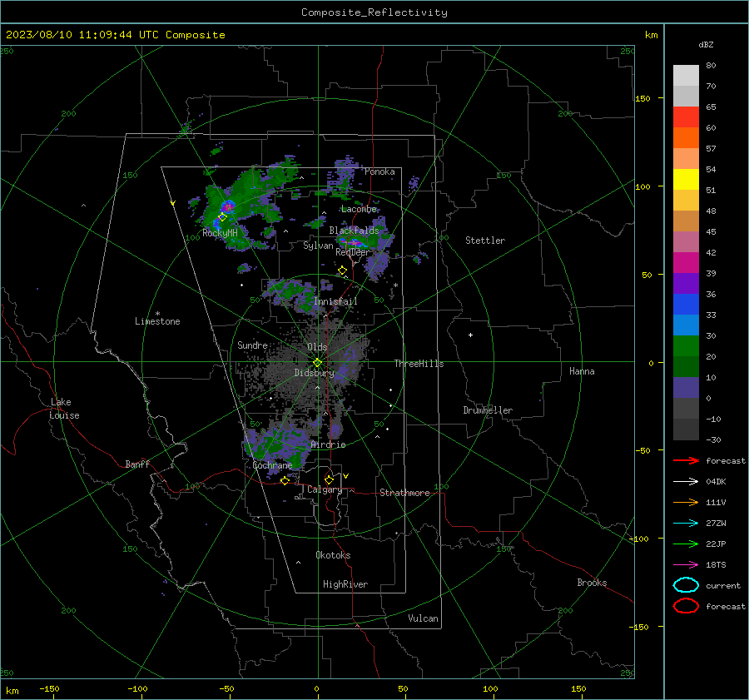Image resolution: width=749 pixels, height=700 pixels.
Task: Click the Vulcan city label
Action: (x=424, y=618)
